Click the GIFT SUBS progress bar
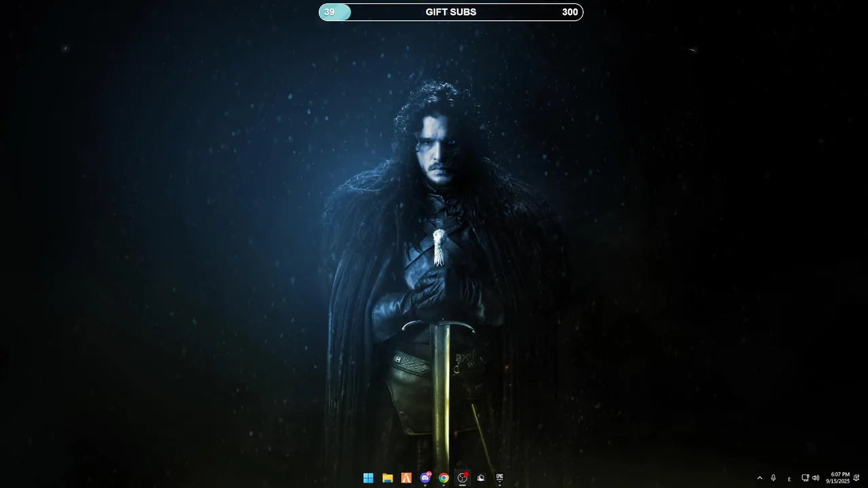This screenshot has width=868, height=488. pyautogui.click(x=451, y=12)
